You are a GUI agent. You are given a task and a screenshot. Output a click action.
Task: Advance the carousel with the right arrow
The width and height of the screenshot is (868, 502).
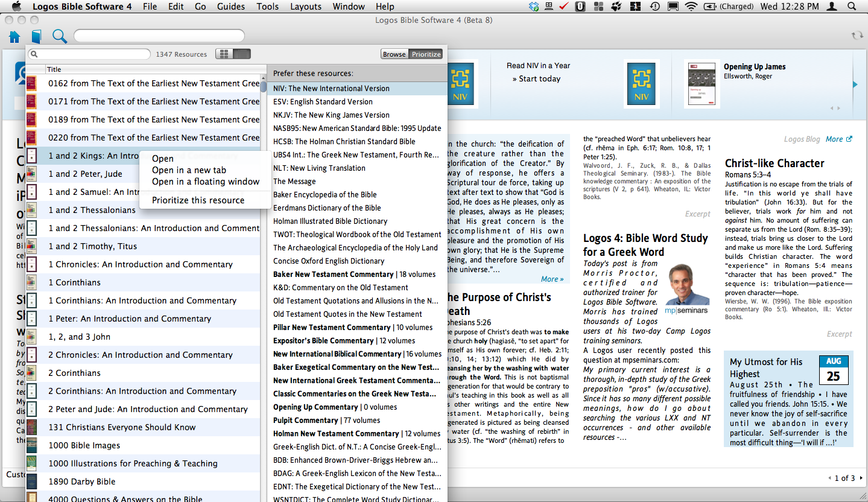tap(855, 84)
